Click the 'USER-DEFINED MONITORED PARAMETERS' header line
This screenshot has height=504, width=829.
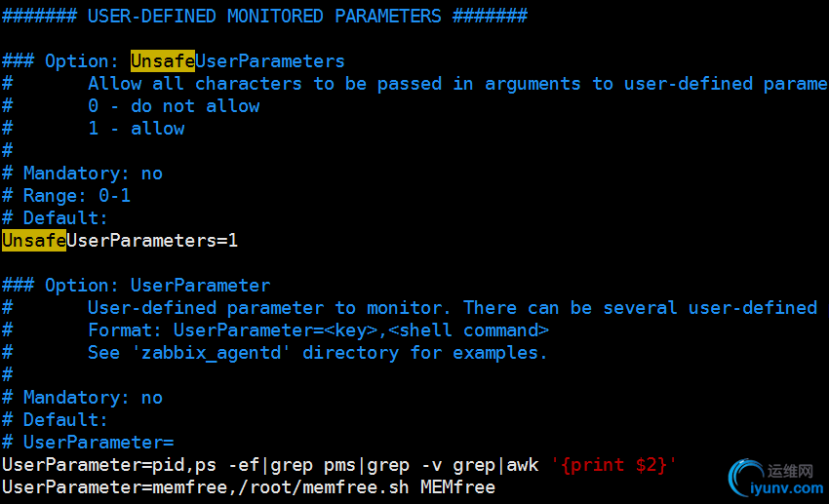click(264, 16)
